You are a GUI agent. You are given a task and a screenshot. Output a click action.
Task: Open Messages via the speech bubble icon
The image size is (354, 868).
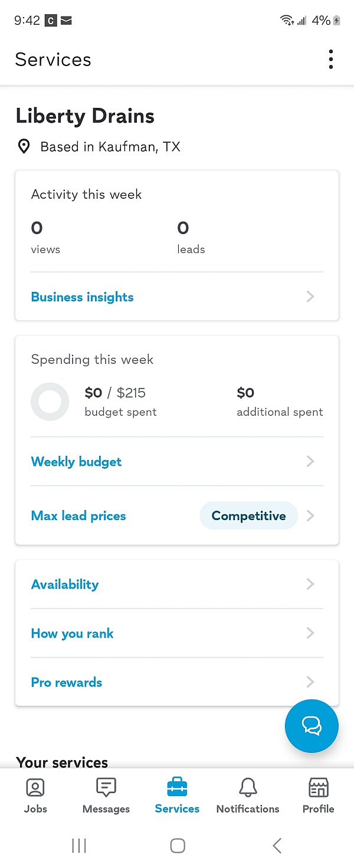tap(106, 787)
